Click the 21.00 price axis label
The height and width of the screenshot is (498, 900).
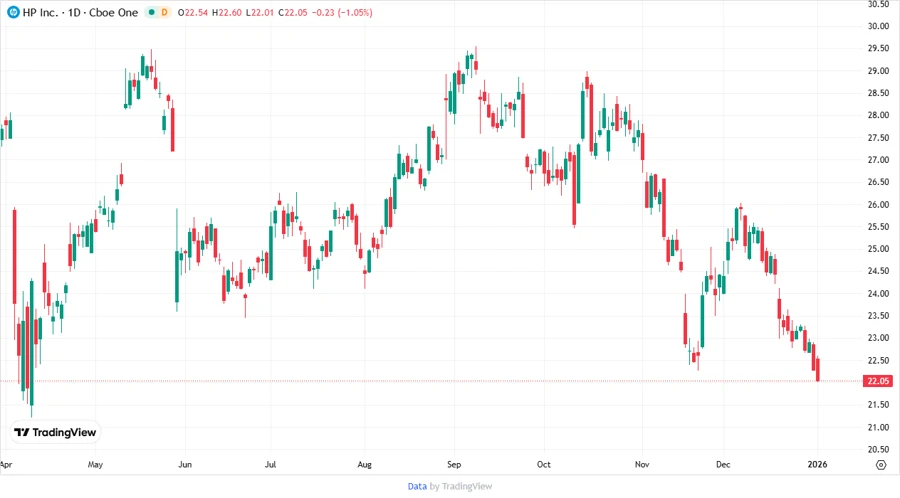point(878,427)
